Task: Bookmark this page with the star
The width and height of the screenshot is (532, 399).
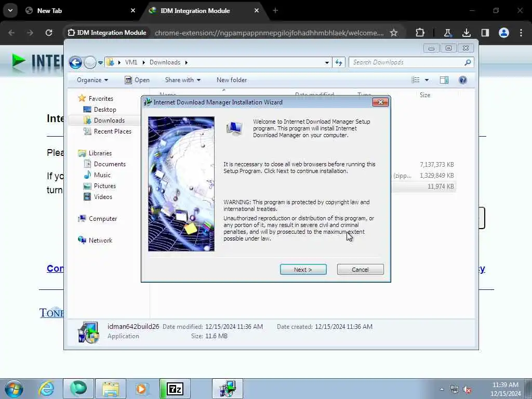Action: [394, 33]
